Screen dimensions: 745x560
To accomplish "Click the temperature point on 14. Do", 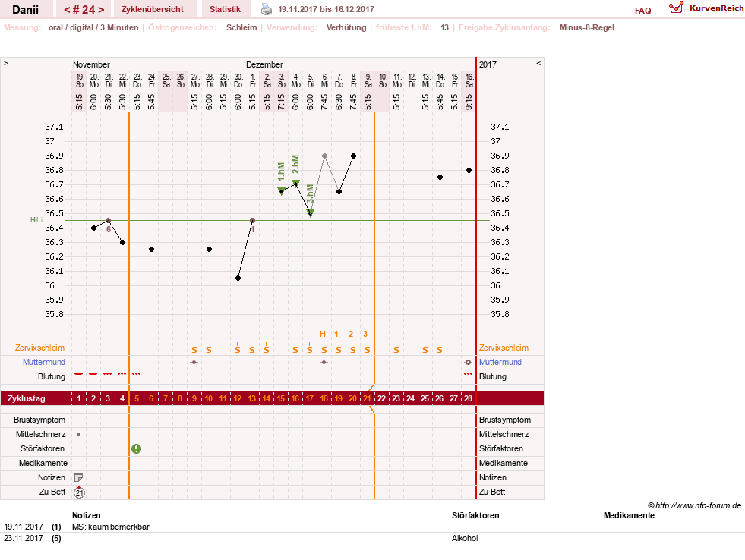I will coord(440,177).
